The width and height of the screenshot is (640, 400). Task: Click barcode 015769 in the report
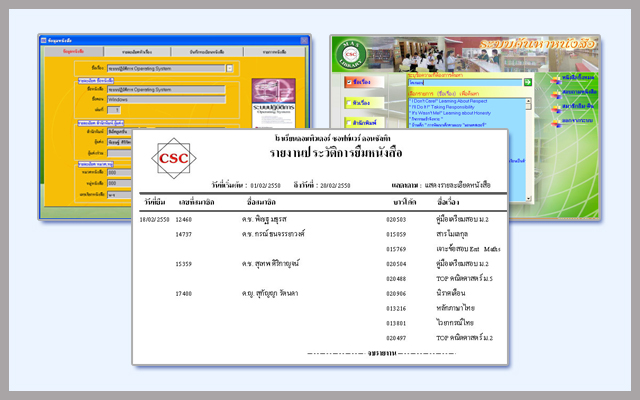[396, 249]
